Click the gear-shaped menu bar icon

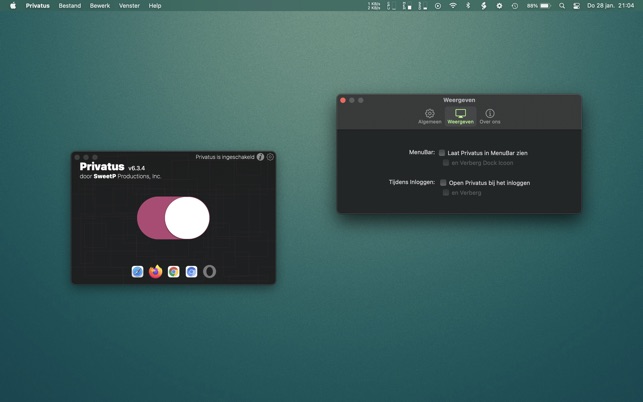pos(499,6)
